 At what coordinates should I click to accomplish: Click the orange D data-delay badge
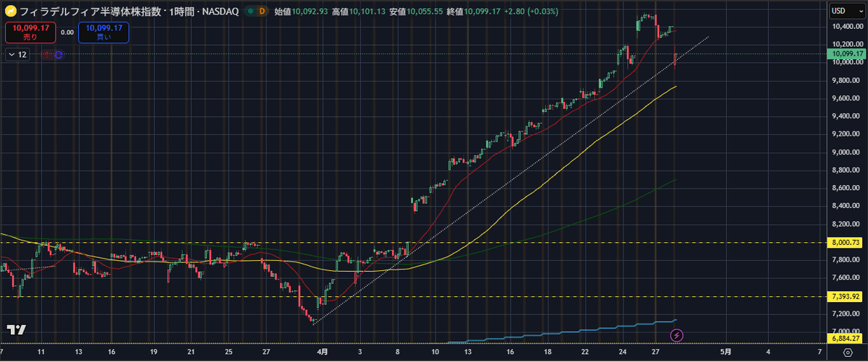click(262, 12)
